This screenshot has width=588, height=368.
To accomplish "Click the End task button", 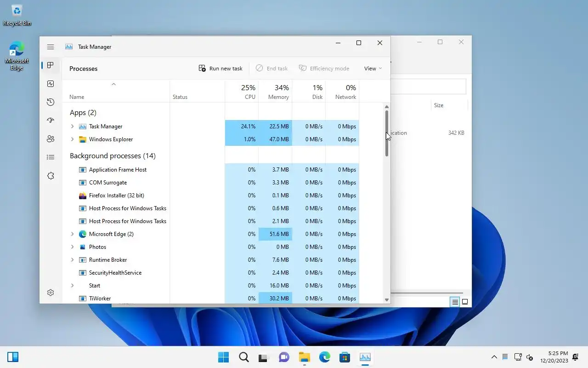I will coord(271,69).
